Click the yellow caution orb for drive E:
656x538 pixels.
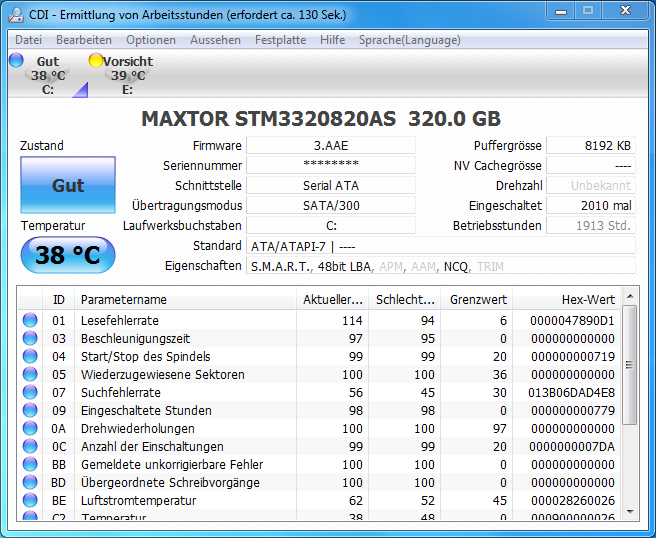point(96,60)
